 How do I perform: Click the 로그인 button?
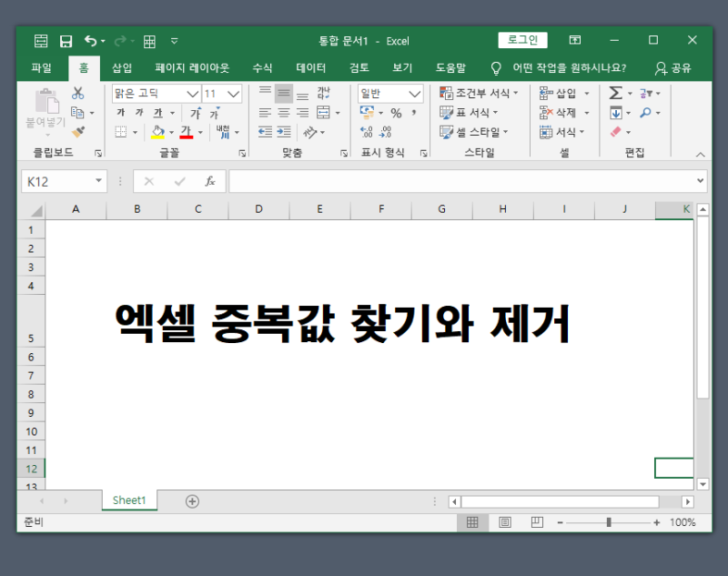coord(522,40)
